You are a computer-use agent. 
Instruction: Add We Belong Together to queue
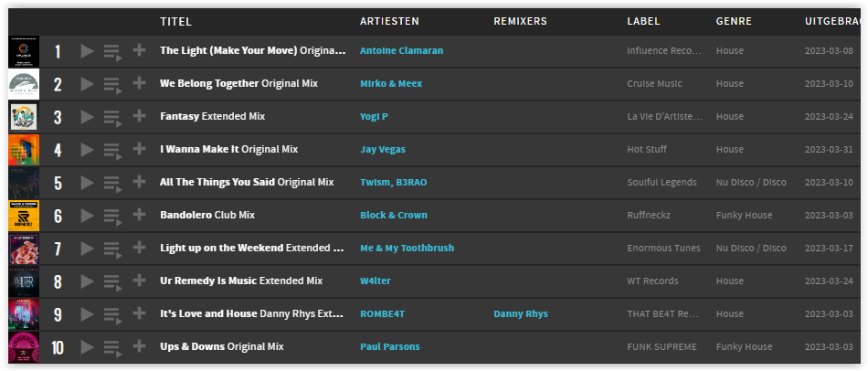(x=112, y=85)
